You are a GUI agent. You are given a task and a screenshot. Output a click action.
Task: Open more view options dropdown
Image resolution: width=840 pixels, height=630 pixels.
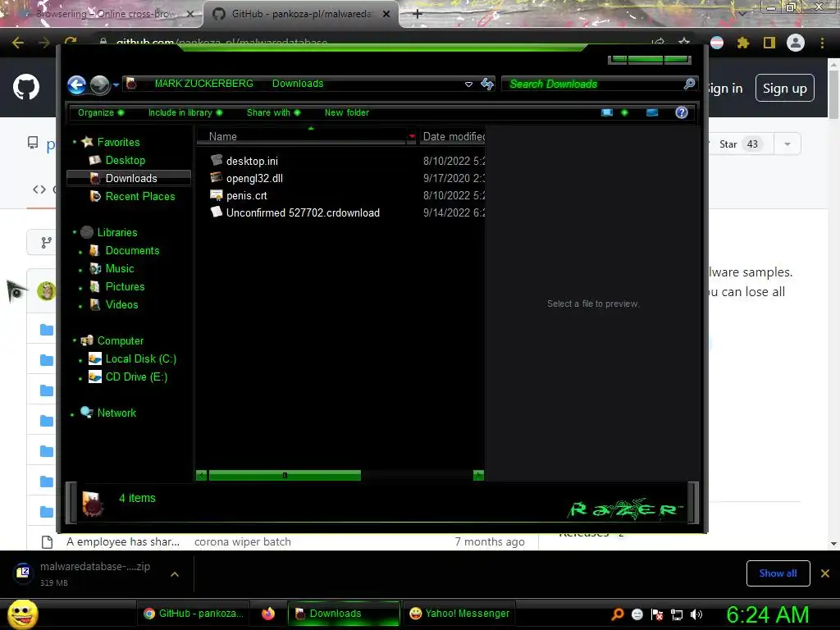tap(624, 112)
